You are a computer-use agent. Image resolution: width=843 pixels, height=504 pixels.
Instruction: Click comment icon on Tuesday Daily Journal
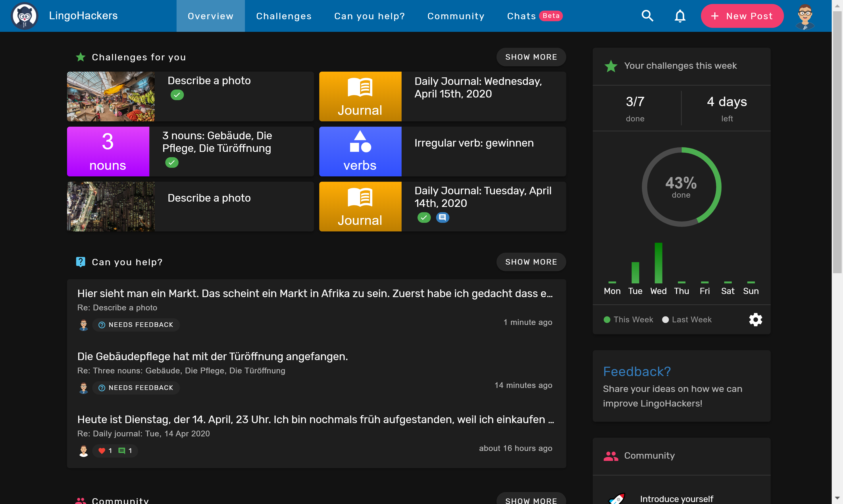(442, 217)
